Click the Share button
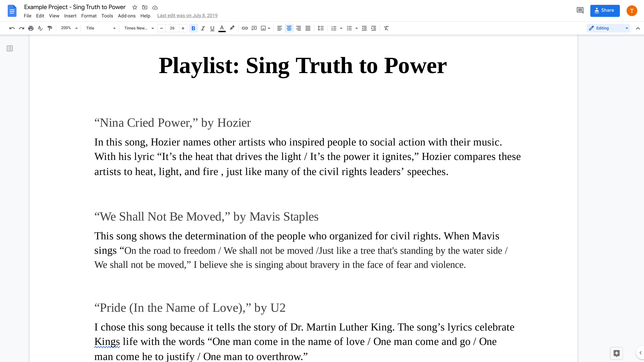Viewport: 644px width, 362px height. click(x=605, y=11)
